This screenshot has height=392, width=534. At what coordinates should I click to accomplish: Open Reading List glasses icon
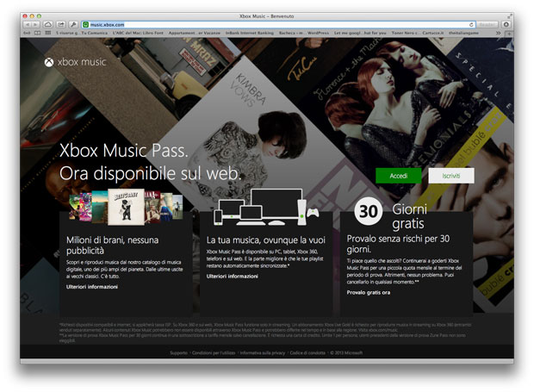(x=27, y=33)
